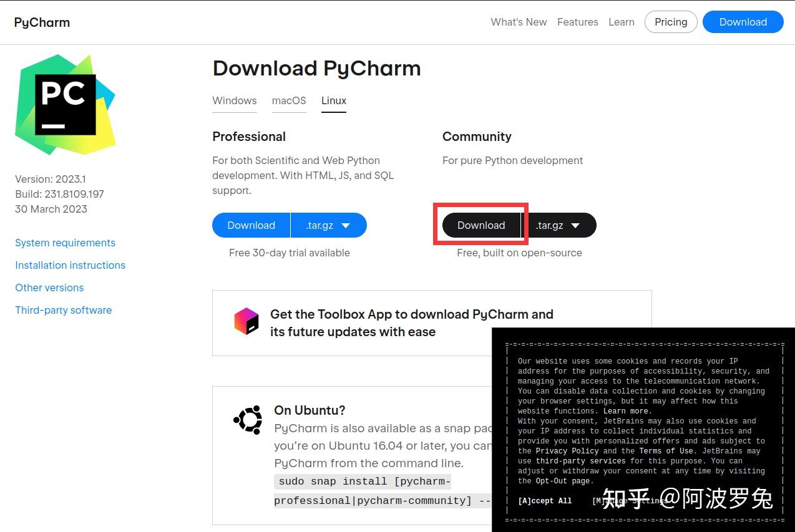Switch to the macOS tab

click(x=289, y=100)
